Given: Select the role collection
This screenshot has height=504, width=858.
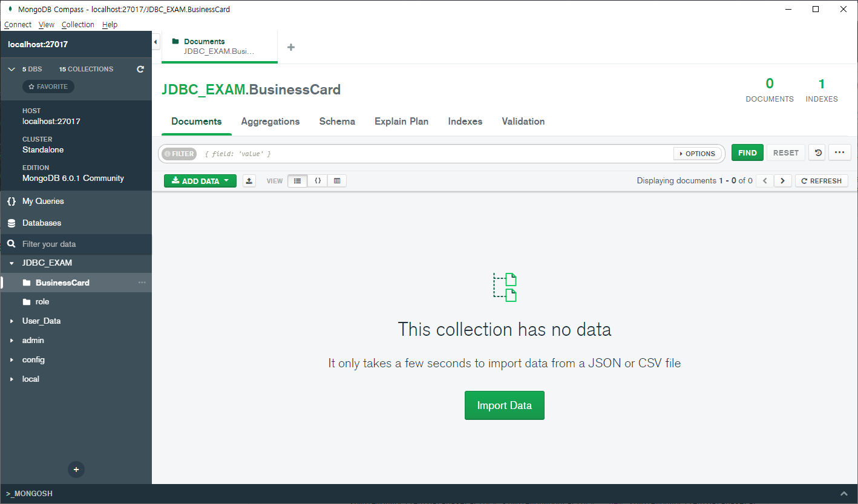Looking at the screenshot, I should [76, 302].
